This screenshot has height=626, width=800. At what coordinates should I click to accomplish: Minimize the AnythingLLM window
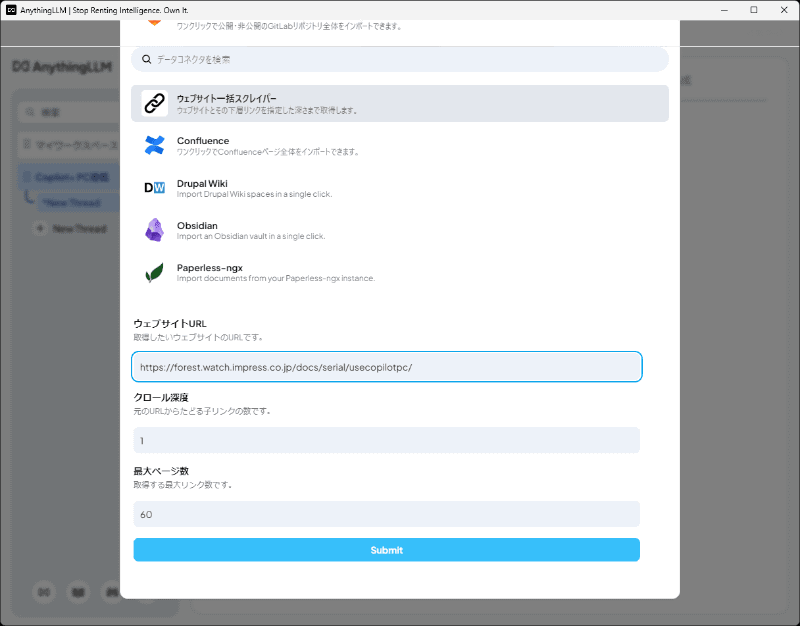coord(724,10)
